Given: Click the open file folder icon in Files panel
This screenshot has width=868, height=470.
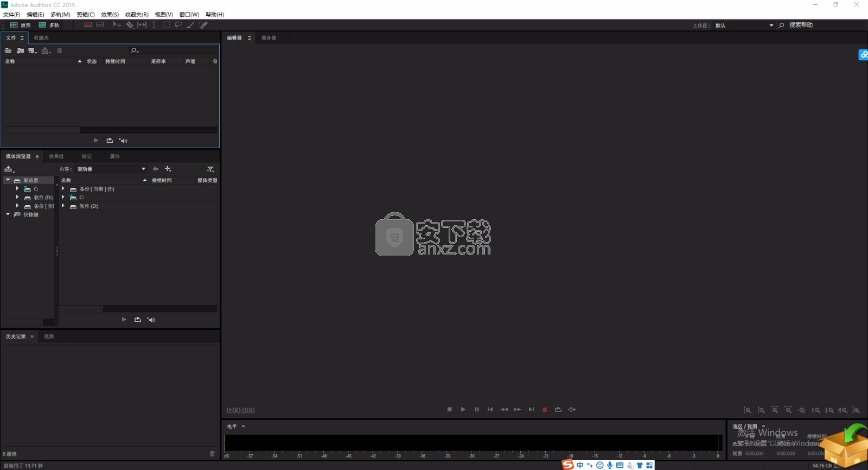Looking at the screenshot, I should [x=8, y=50].
